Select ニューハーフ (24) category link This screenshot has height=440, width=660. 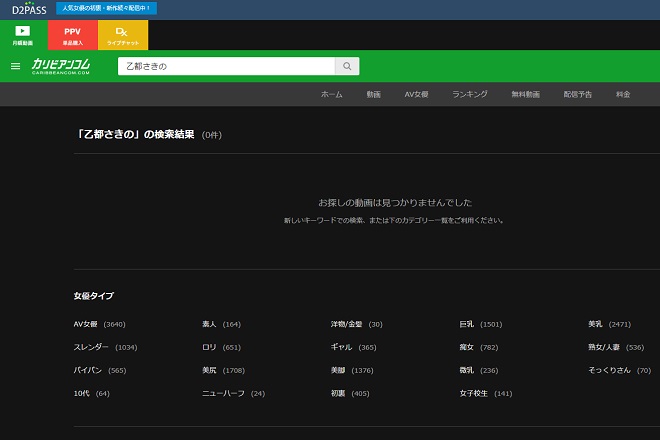click(x=234, y=394)
